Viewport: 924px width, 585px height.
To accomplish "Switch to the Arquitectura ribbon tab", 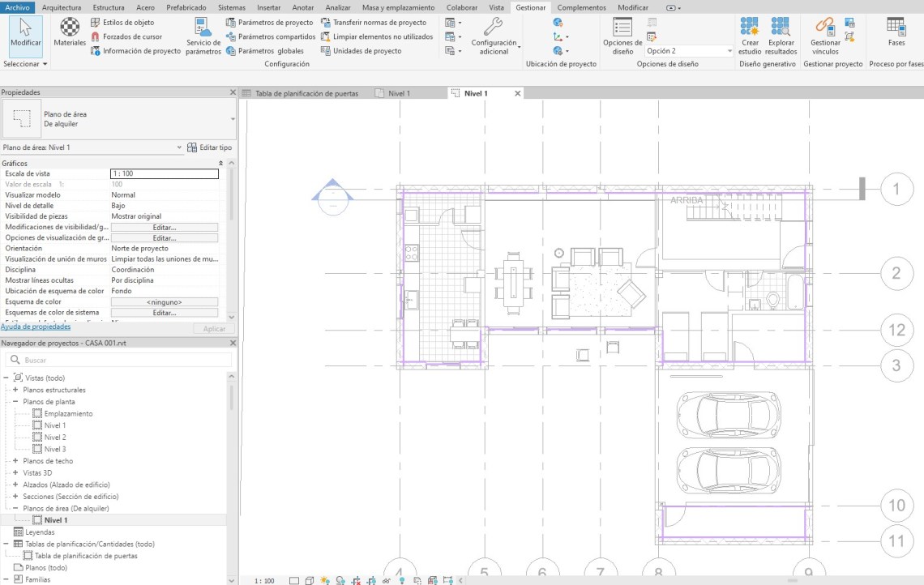I will [61, 7].
